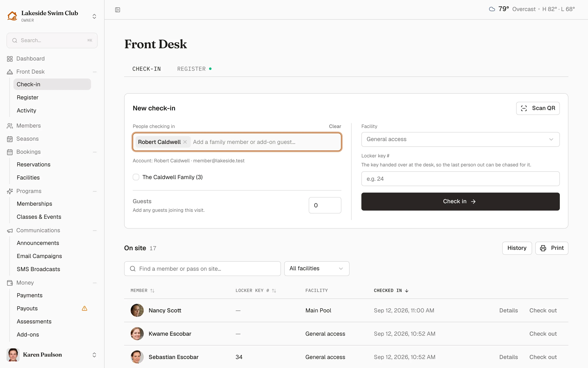588x368 pixels.
Task: Expand the club switcher chevrons
Action: [94, 16]
